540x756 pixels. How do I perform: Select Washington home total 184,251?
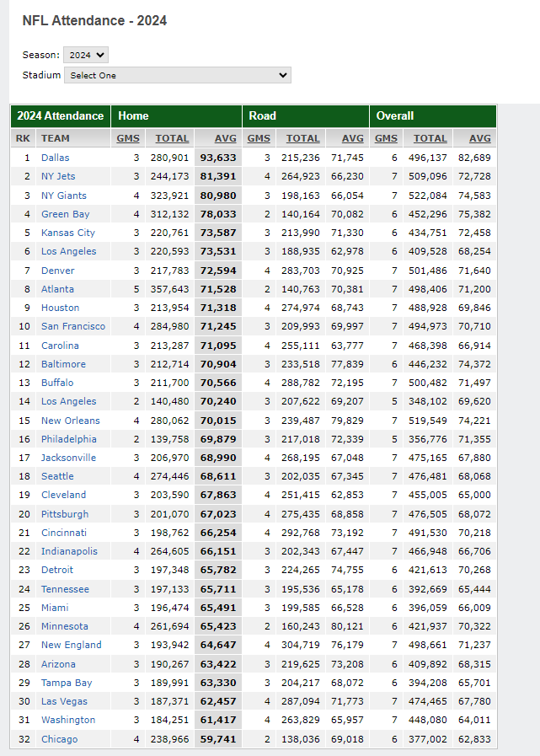[x=169, y=720]
